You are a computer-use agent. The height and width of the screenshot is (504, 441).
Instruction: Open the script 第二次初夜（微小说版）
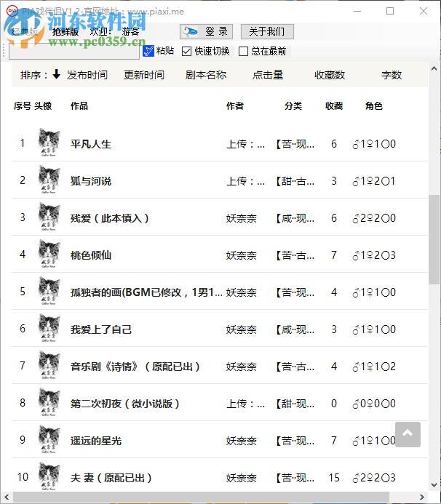point(125,404)
